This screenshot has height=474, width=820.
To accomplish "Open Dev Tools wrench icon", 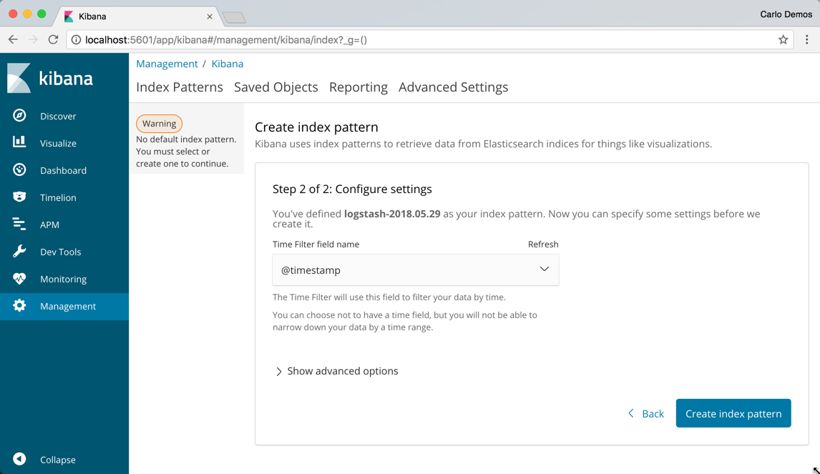I will click(x=19, y=251).
